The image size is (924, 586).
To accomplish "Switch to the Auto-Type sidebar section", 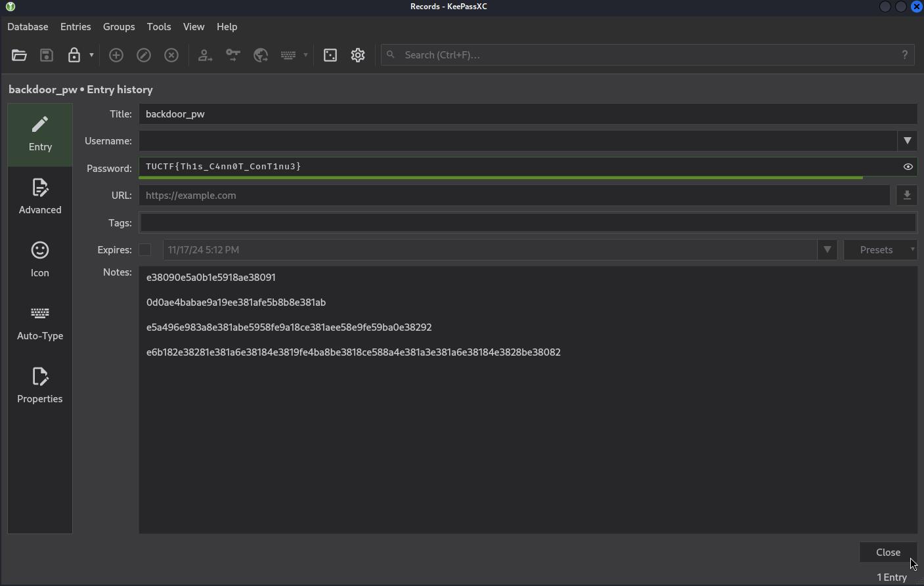I will 40,322.
